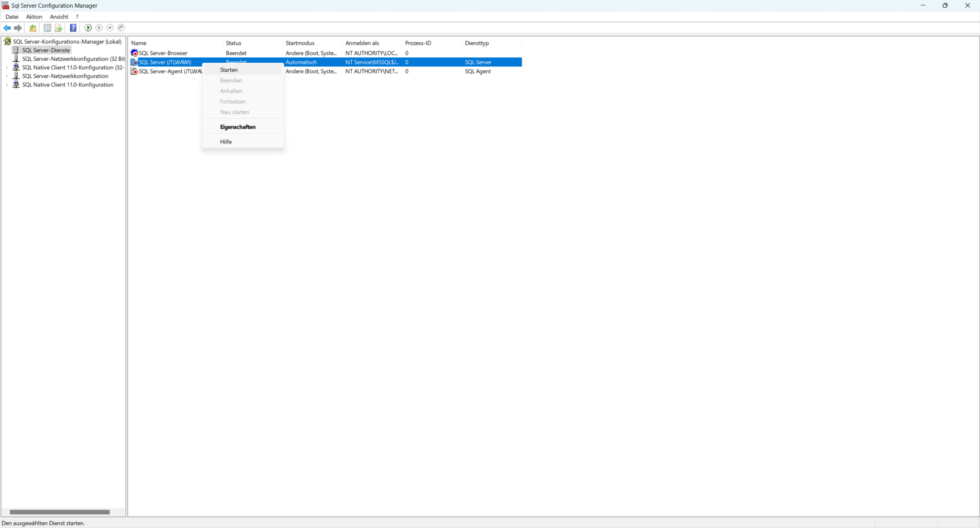Click the blue Back arrow toolbar icon
The image size is (980, 528).
[7, 28]
